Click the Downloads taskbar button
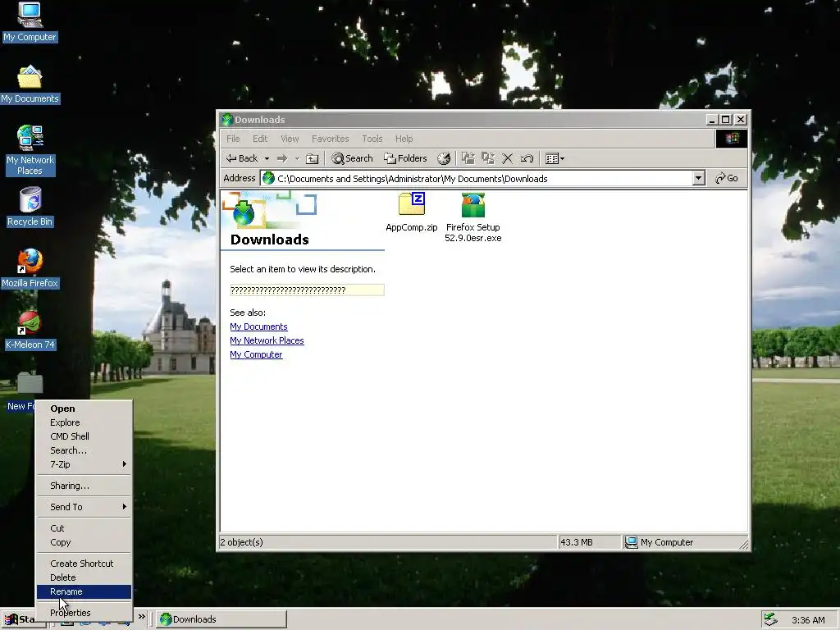This screenshot has height=630, width=840. 221,619
